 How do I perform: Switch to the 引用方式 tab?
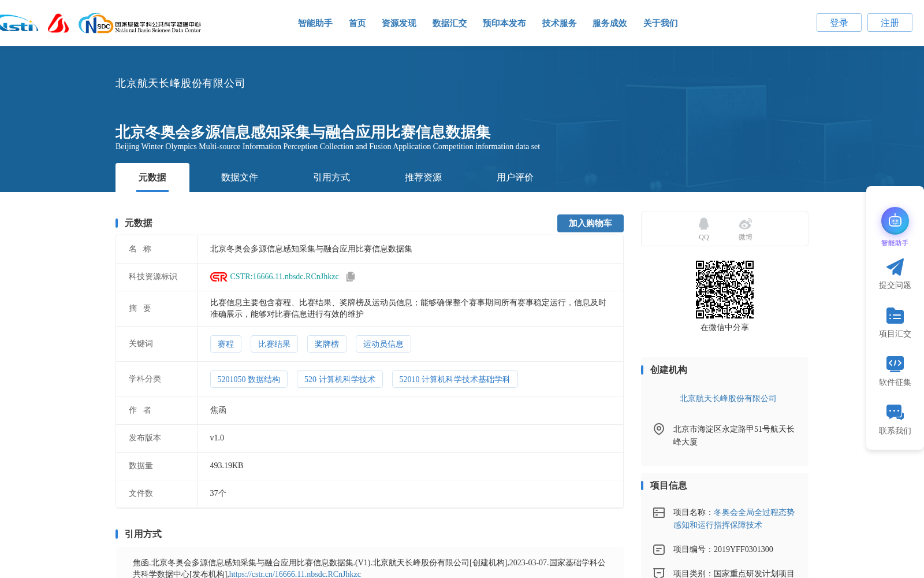(x=331, y=177)
